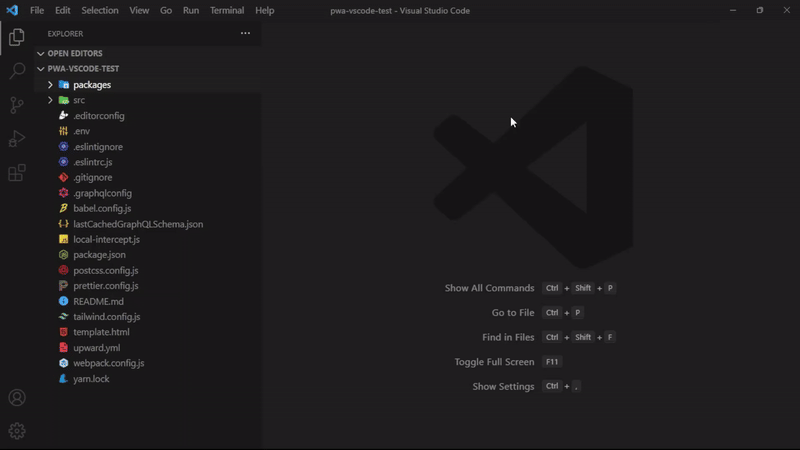Open the Run and Debug view

(17, 138)
